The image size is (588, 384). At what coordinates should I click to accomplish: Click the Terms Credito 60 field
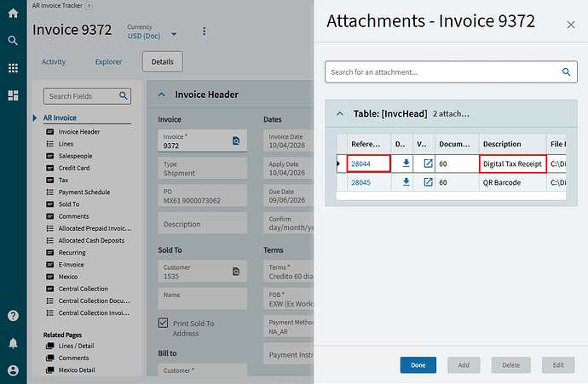(289, 272)
